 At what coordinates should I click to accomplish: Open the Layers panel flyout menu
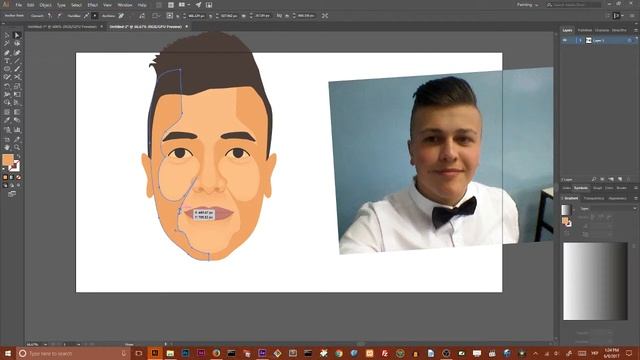coord(635,30)
